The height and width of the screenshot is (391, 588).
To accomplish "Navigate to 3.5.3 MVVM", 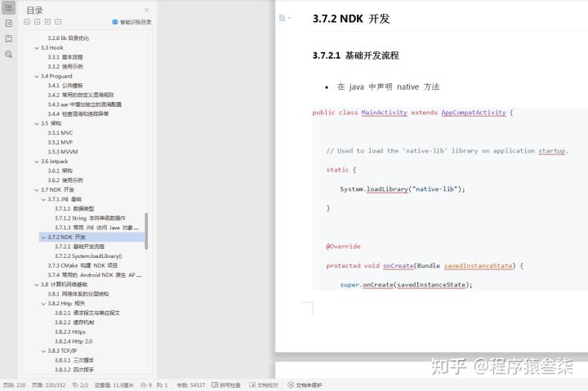I will pyautogui.click(x=63, y=152).
